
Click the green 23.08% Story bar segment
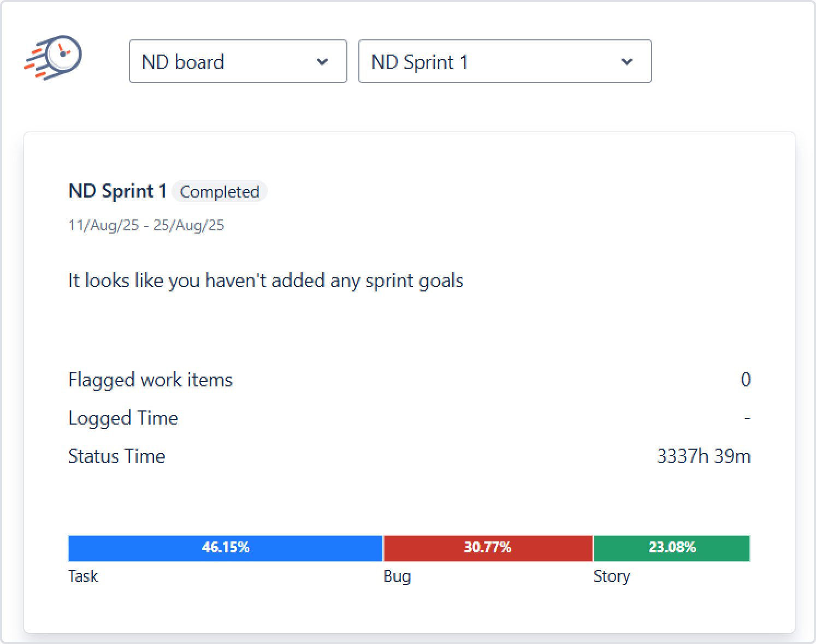coord(672,548)
